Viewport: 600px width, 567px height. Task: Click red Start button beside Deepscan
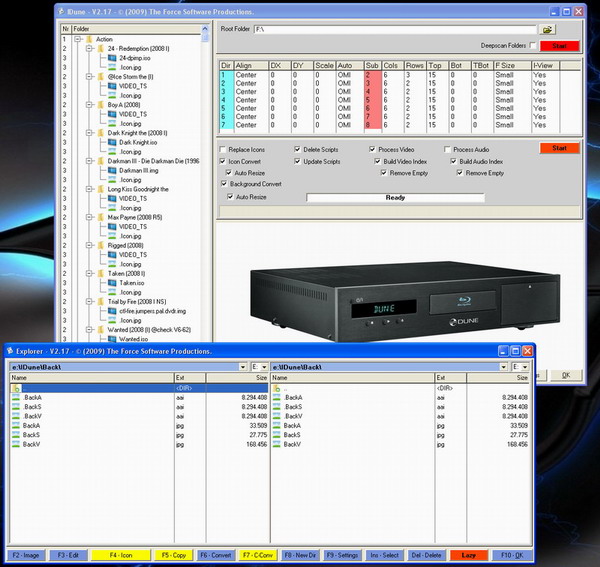(x=559, y=46)
